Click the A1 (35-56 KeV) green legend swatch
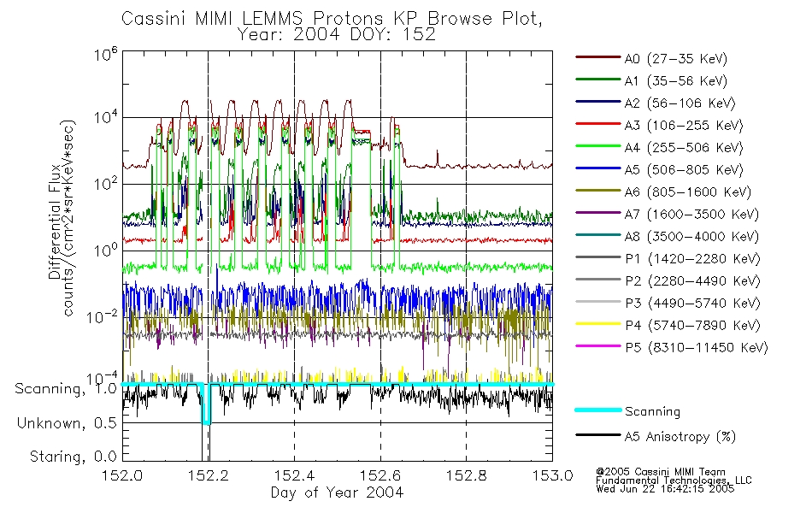Image resolution: width=812 pixels, height=513 pixels. coord(597,80)
